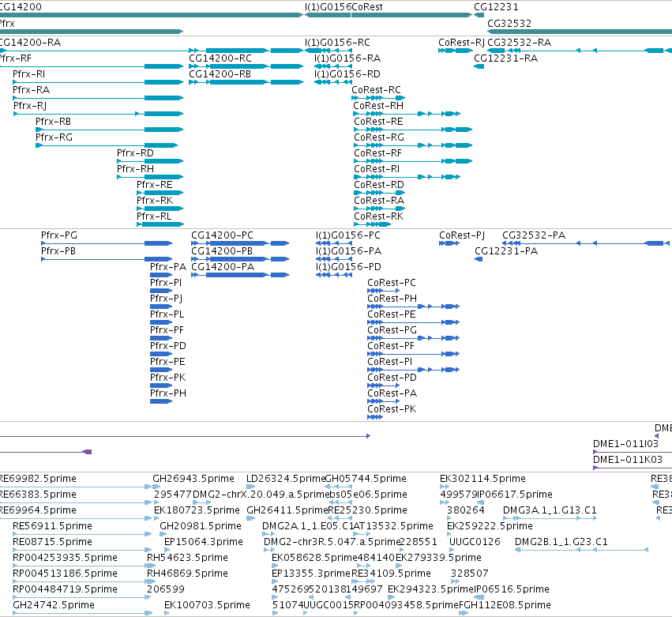Click transcript CG12231-RA
Viewport: 672px width, 617px height.
(x=479, y=66)
